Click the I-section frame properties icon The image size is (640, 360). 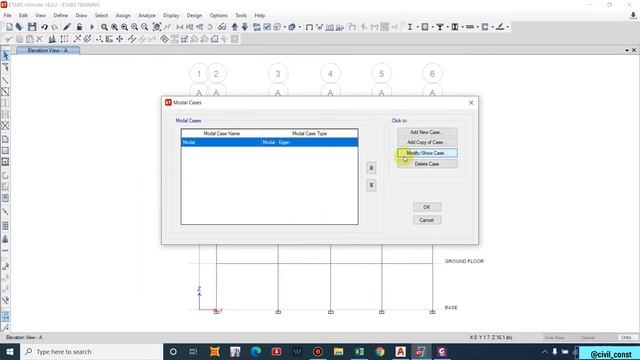(x=410, y=27)
